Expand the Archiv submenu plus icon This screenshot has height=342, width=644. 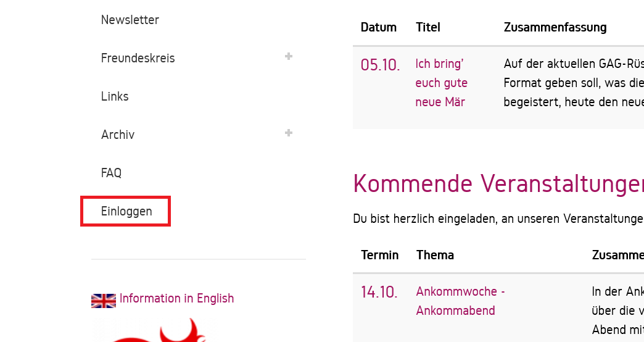(x=288, y=133)
